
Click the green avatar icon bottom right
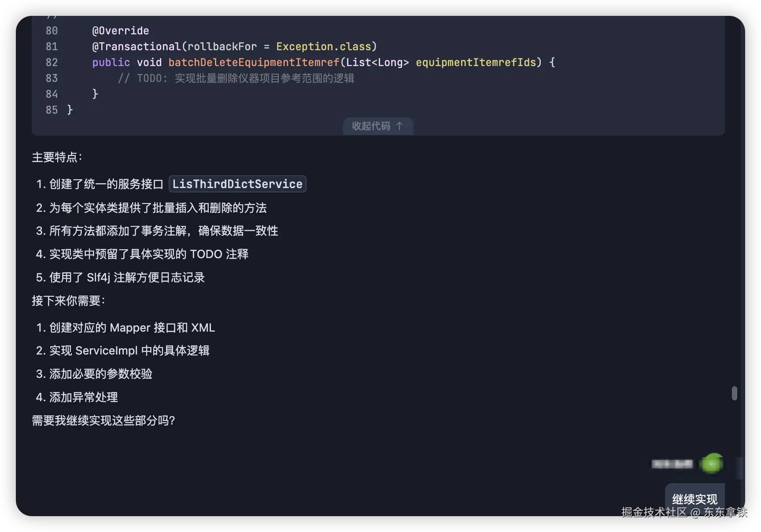point(712,463)
